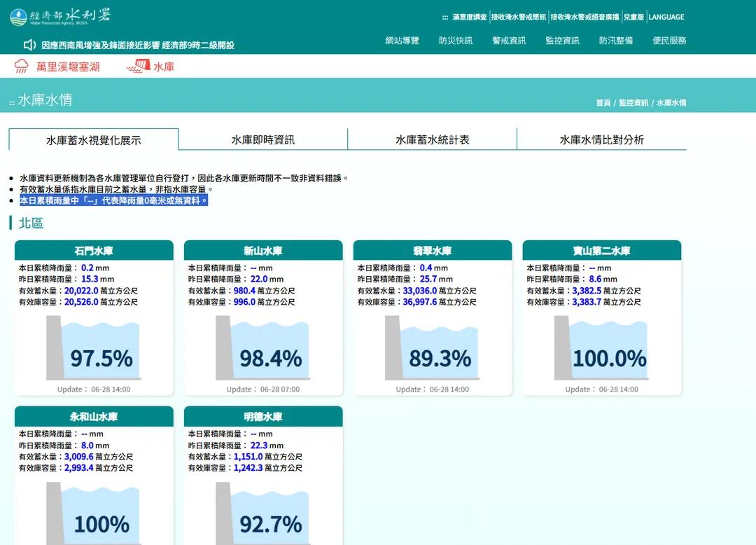Screen dimensions: 756x545
Task: Click the 翡翠水庫 card header
Action: pos(433,251)
